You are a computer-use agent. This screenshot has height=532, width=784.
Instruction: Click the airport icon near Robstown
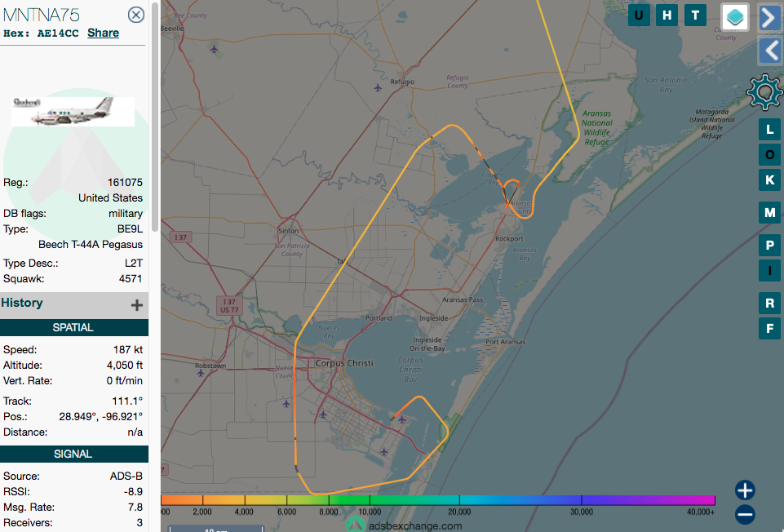pyautogui.click(x=201, y=373)
